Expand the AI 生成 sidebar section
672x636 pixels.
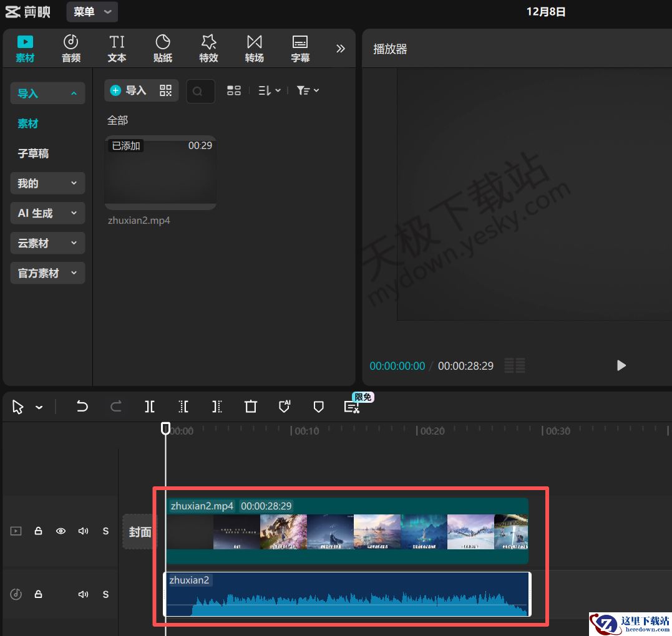(x=47, y=213)
